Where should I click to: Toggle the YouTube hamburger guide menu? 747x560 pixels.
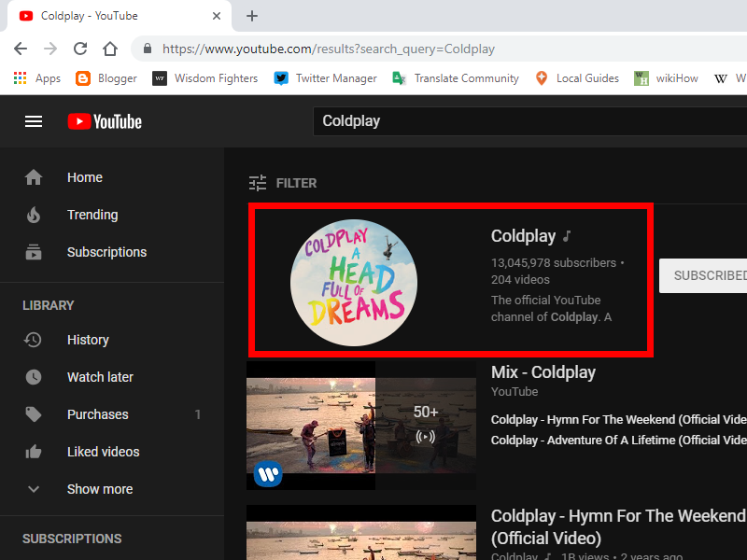pyautogui.click(x=34, y=121)
